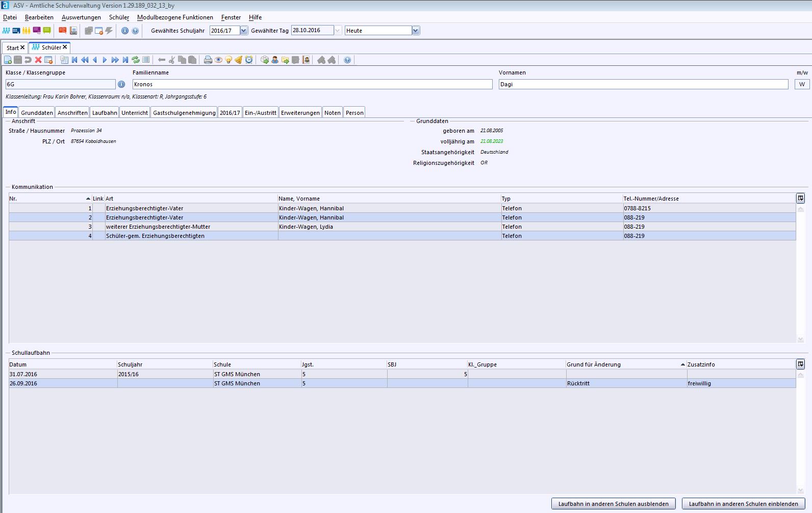Switch to the Grunddaten tab
Viewport: 812px width, 513px height.
click(37, 113)
